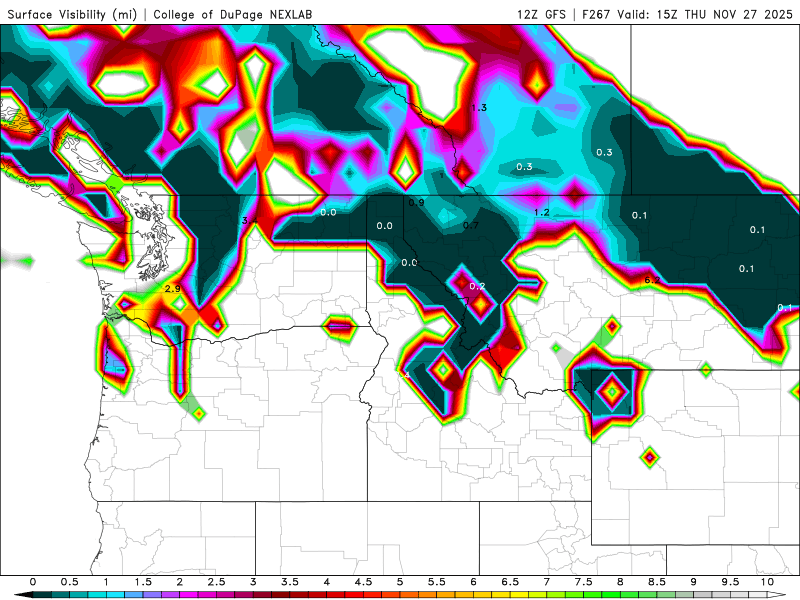Select the "7.5" color bar label
The width and height of the screenshot is (800, 600).
point(584,582)
